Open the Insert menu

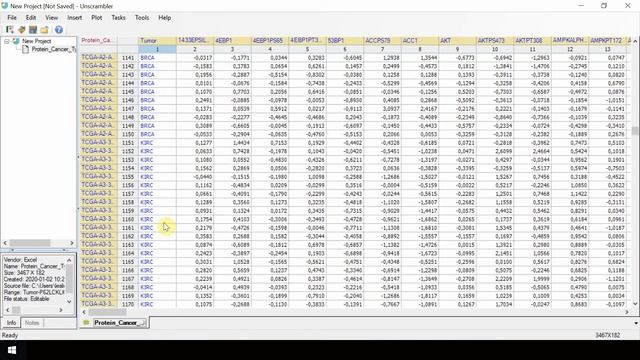[x=74, y=18]
